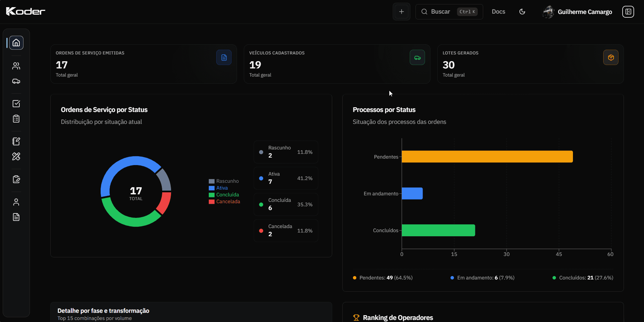Click the plus button in the header
The height and width of the screenshot is (322, 644).
pos(402,12)
